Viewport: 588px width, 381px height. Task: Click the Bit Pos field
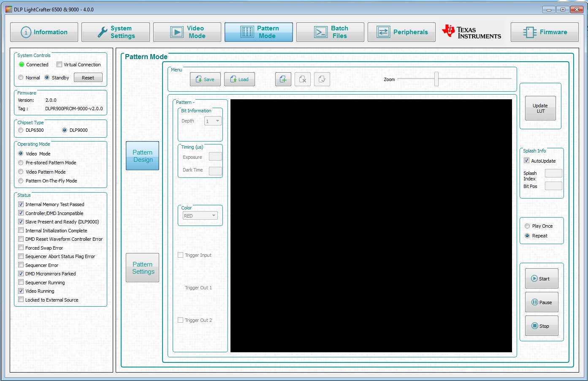(x=553, y=186)
